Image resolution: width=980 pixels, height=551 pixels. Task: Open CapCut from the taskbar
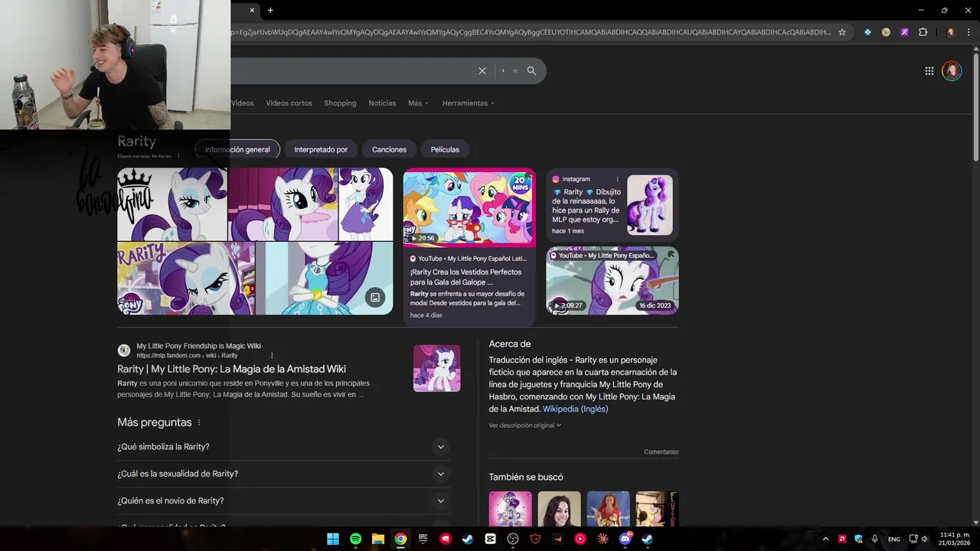pos(490,539)
